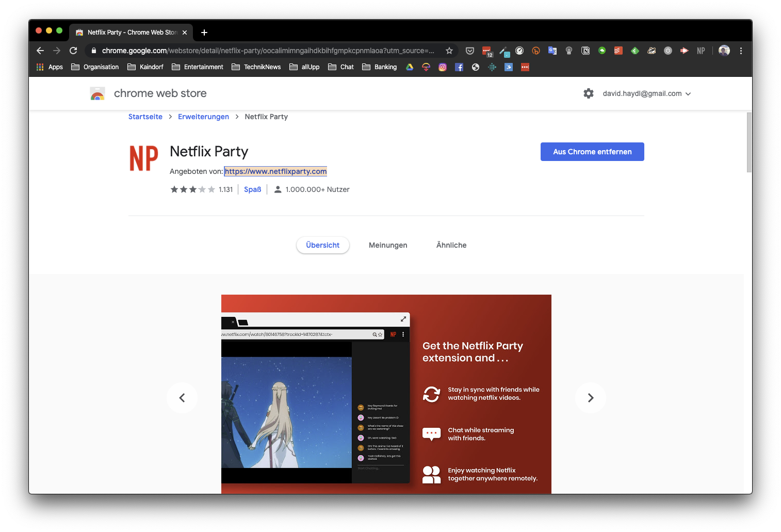This screenshot has width=781, height=532.
Task: Select the Übersicht tab
Action: pos(323,245)
